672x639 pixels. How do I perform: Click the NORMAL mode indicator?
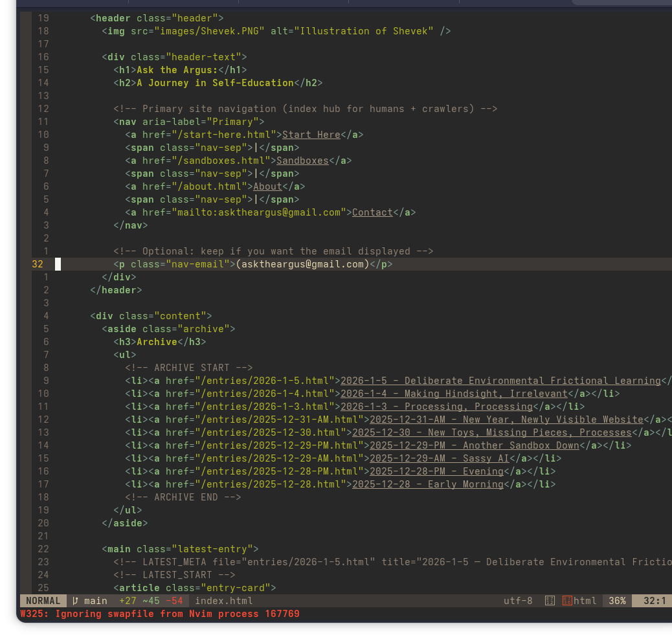(43, 601)
